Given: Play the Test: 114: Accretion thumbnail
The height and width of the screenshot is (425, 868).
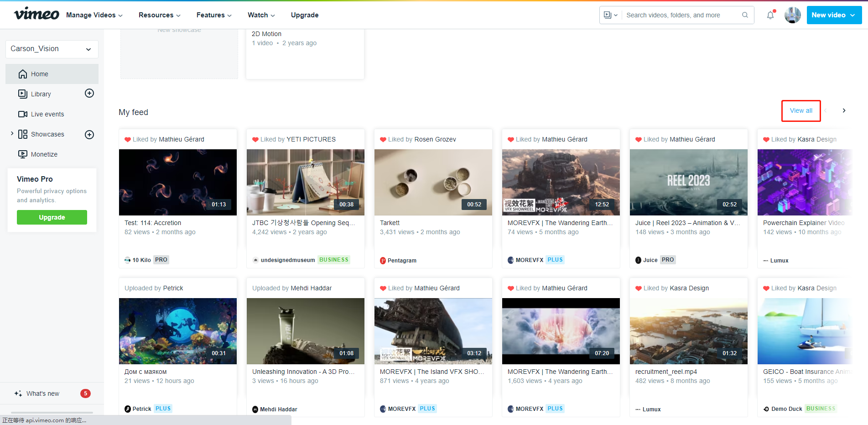Looking at the screenshot, I should point(178,182).
